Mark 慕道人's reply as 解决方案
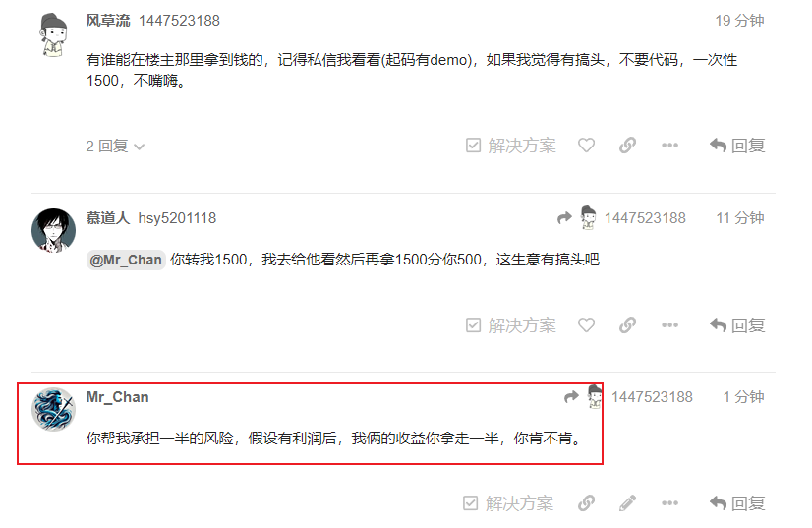The height and width of the screenshot is (528, 812). point(511,325)
